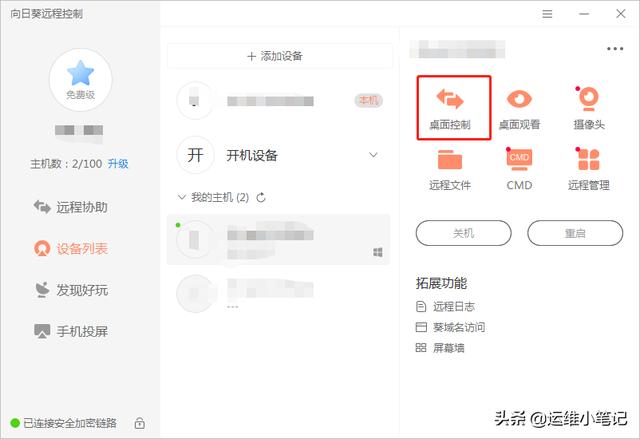Image resolution: width=640 pixels, height=439 pixels.
Task: Select the online host with green dot
Action: [279, 240]
